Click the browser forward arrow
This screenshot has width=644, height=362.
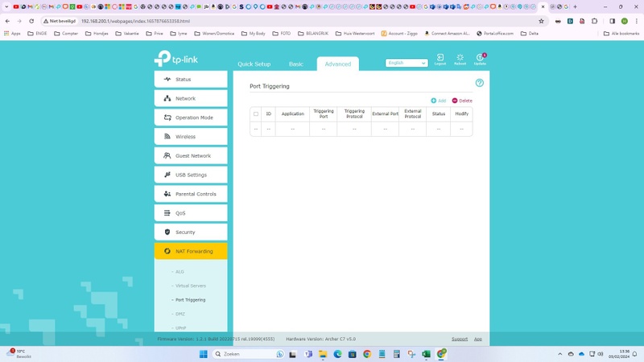[19, 21]
